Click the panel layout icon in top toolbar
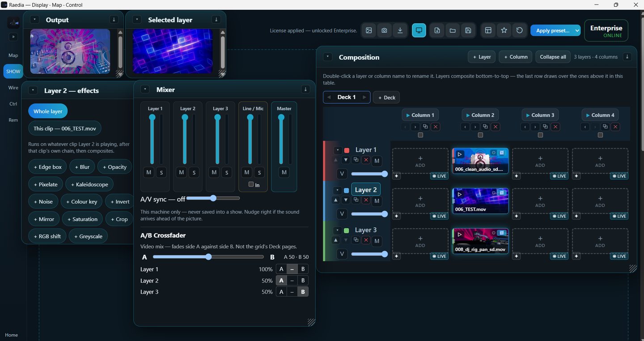 point(488,30)
